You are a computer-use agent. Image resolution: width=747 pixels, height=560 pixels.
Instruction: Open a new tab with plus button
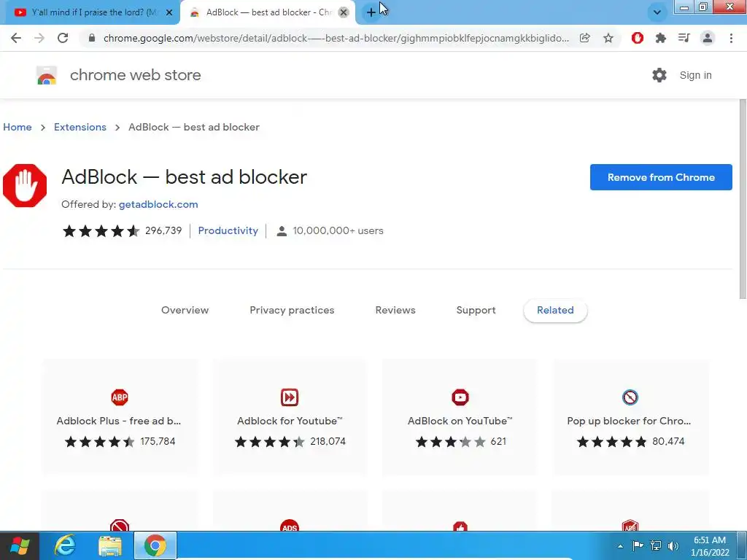[371, 12]
